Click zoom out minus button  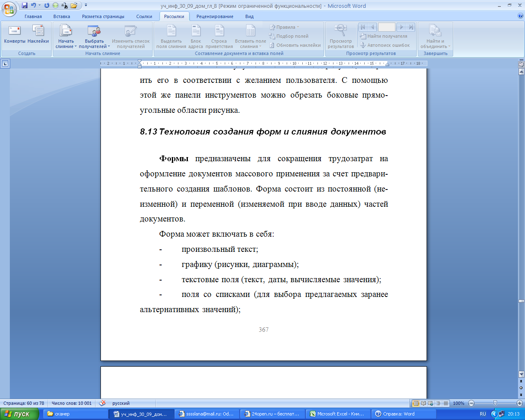pyautogui.click(x=471, y=403)
